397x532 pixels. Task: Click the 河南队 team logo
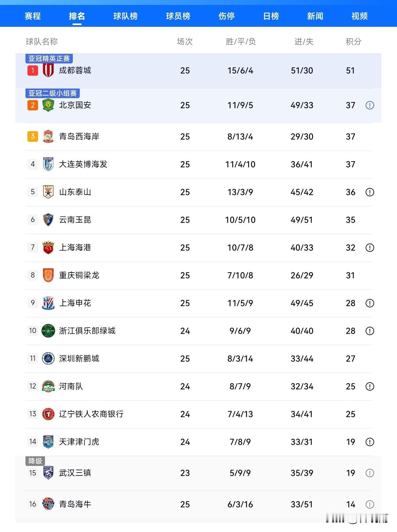coord(48,386)
